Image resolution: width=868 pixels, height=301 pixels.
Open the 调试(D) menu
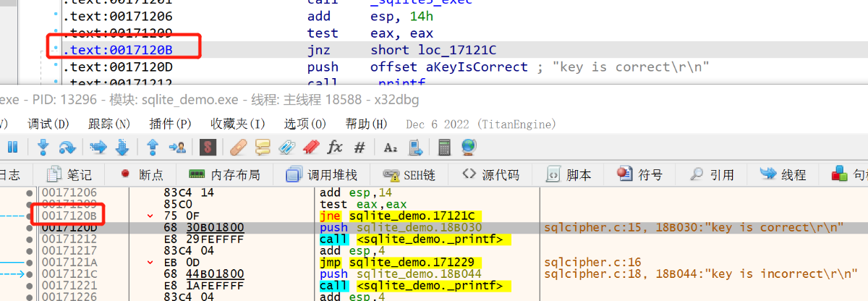click(x=48, y=124)
